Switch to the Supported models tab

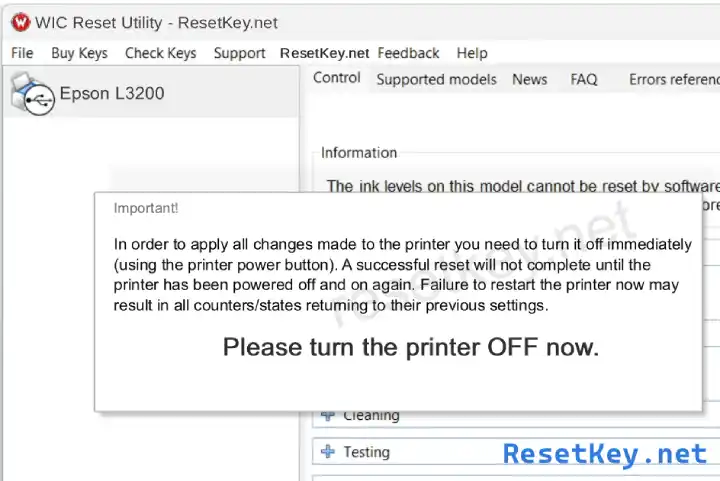point(437,80)
